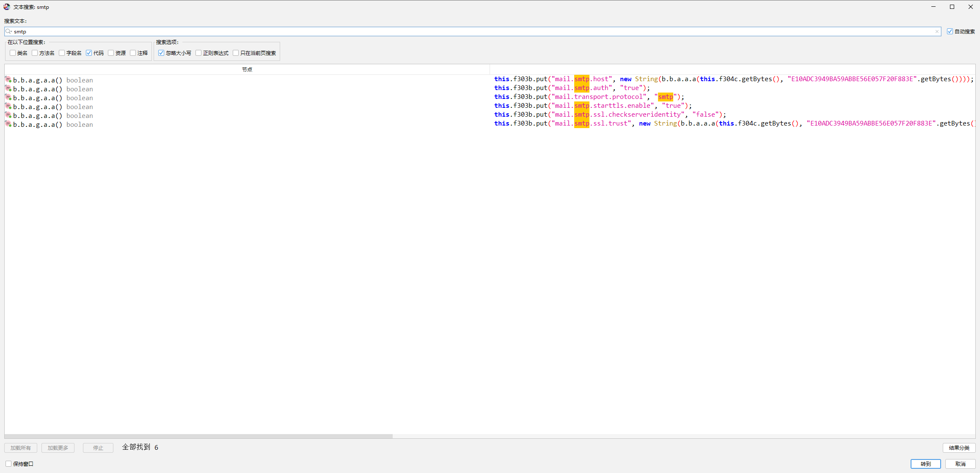Click method icon of the mail.smtp.auth result row
The height and width of the screenshot is (473, 980).
click(x=8, y=88)
